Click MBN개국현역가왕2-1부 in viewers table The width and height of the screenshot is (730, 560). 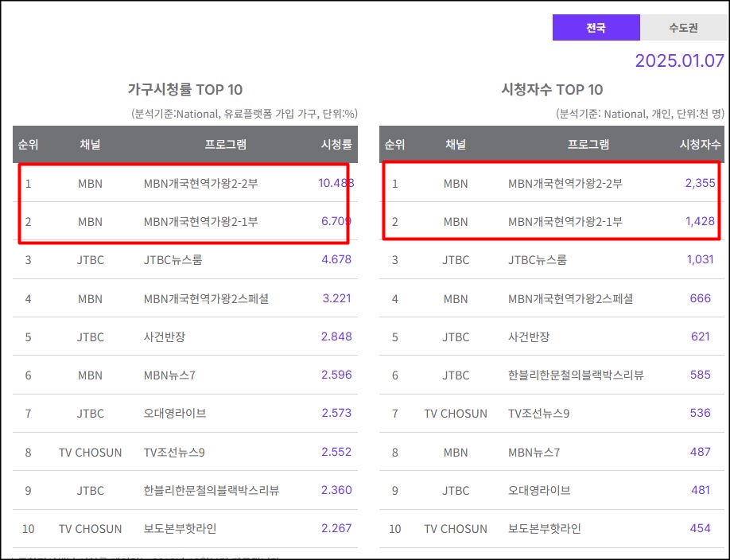pyautogui.click(x=565, y=222)
